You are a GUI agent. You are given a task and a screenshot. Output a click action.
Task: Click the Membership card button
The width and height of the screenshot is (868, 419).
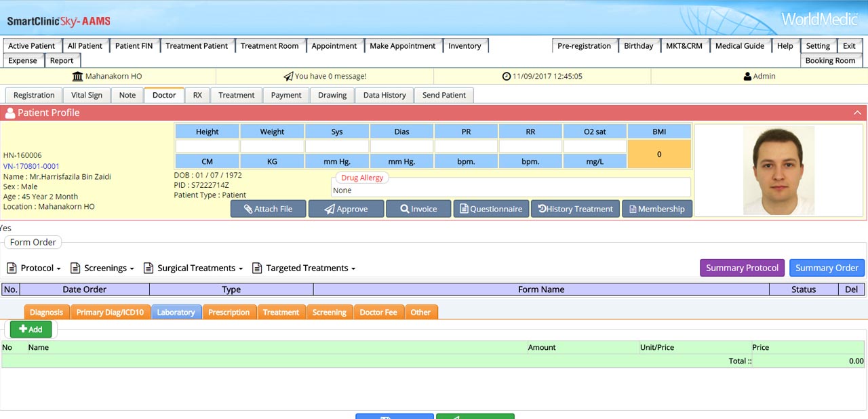click(x=656, y=209)
